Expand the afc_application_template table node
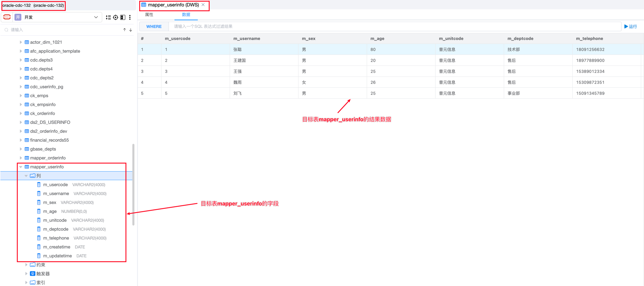Screen dimensions: 644x286 point(21,51)
